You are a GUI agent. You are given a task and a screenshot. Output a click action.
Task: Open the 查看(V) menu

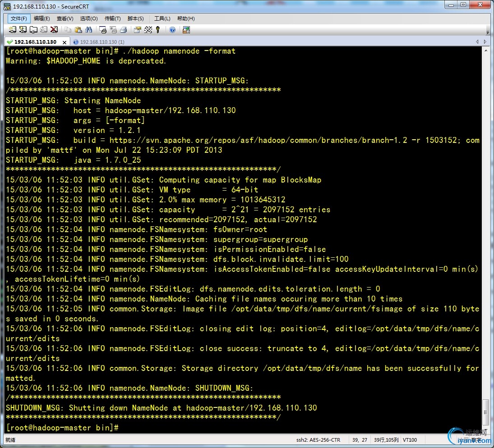point(65,18)
